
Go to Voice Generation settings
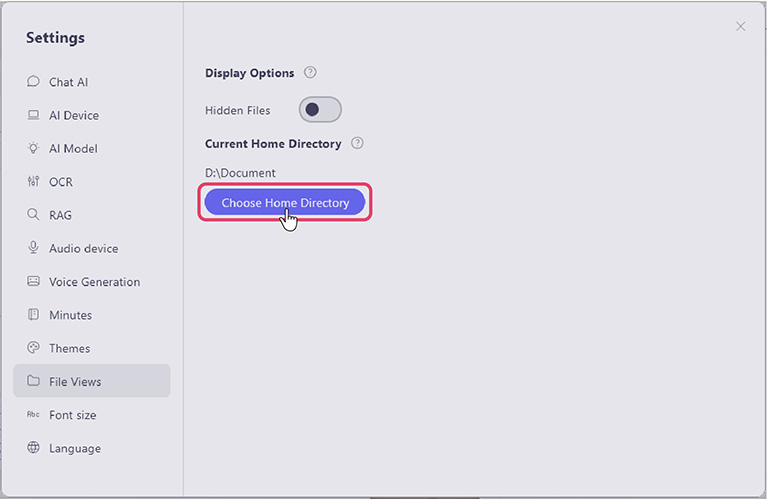[94, 282]
